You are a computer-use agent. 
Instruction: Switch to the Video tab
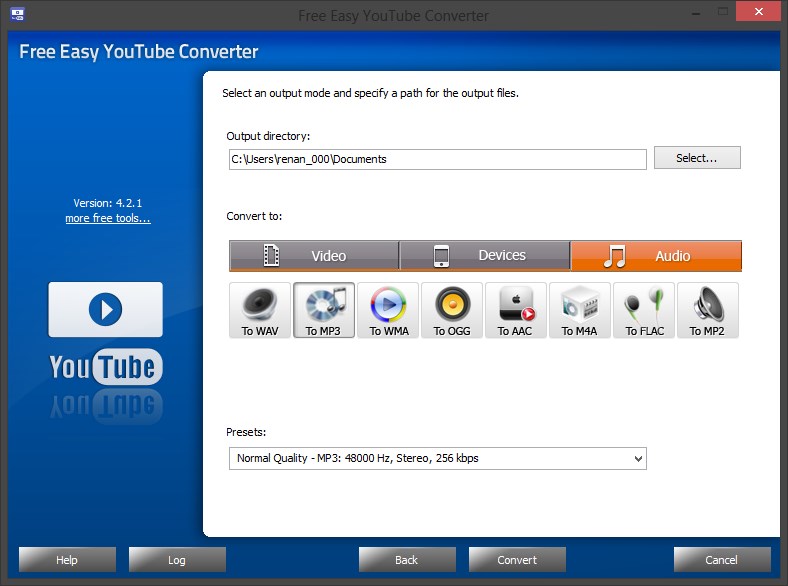coord(314,256)
